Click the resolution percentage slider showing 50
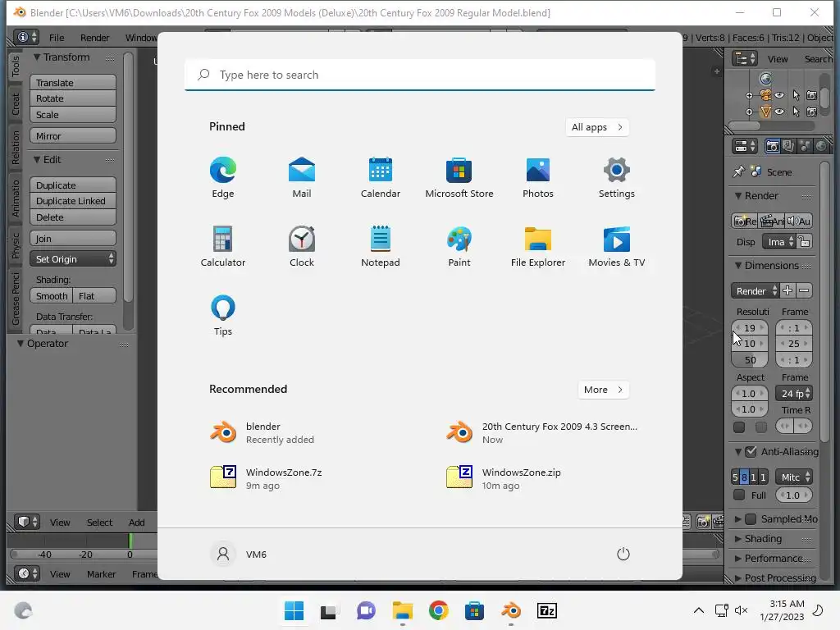This screenshot has height=630, width=840. coord(750,360)
